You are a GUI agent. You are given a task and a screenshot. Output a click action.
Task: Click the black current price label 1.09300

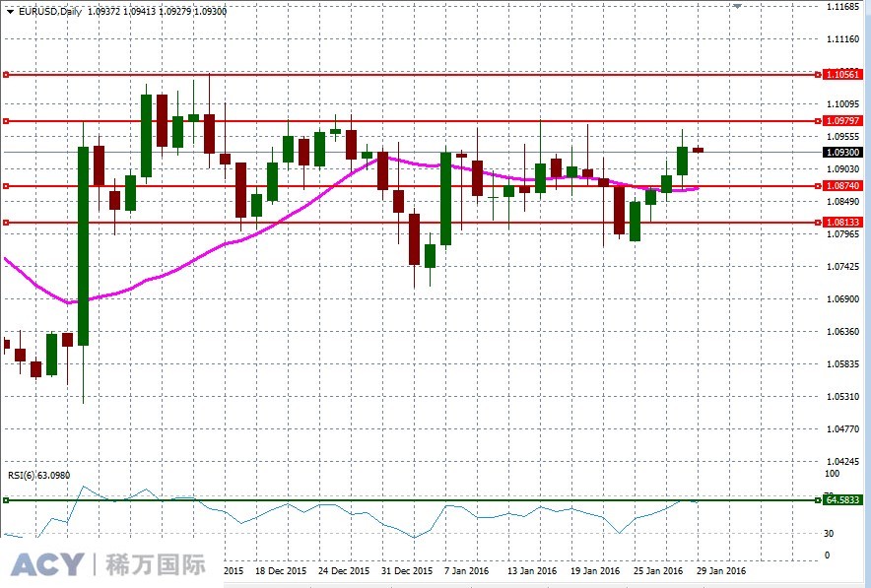842,152
